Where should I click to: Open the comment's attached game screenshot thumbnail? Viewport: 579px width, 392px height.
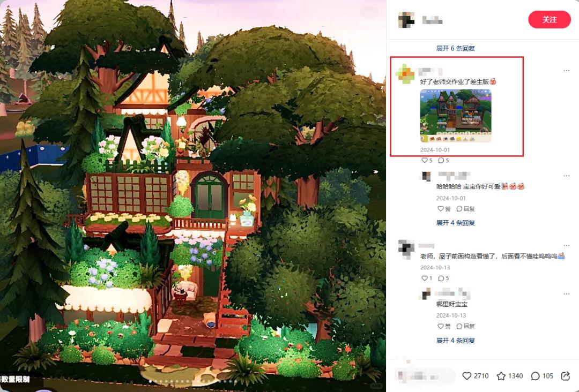coord(456,116)
